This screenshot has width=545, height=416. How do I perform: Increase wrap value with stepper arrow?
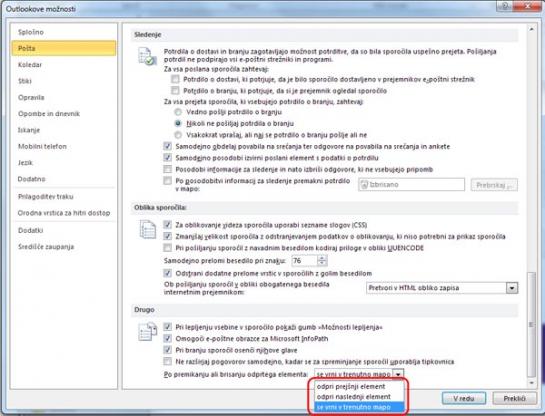tap(322, 258)
